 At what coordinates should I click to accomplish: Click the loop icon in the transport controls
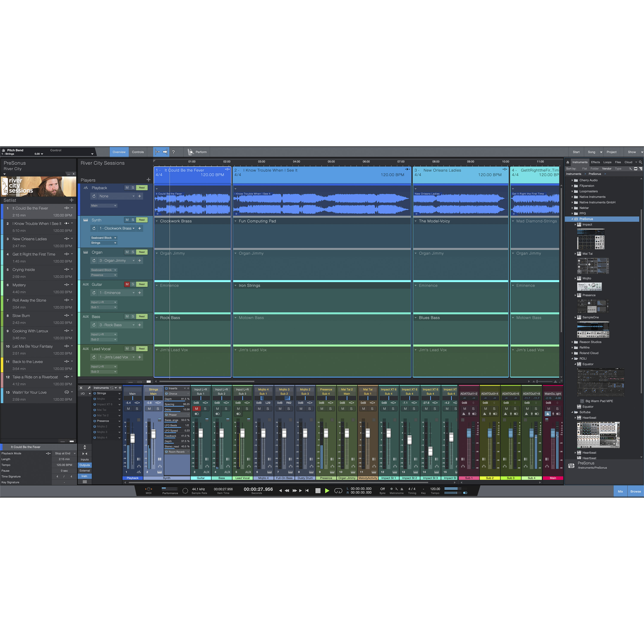338,491
